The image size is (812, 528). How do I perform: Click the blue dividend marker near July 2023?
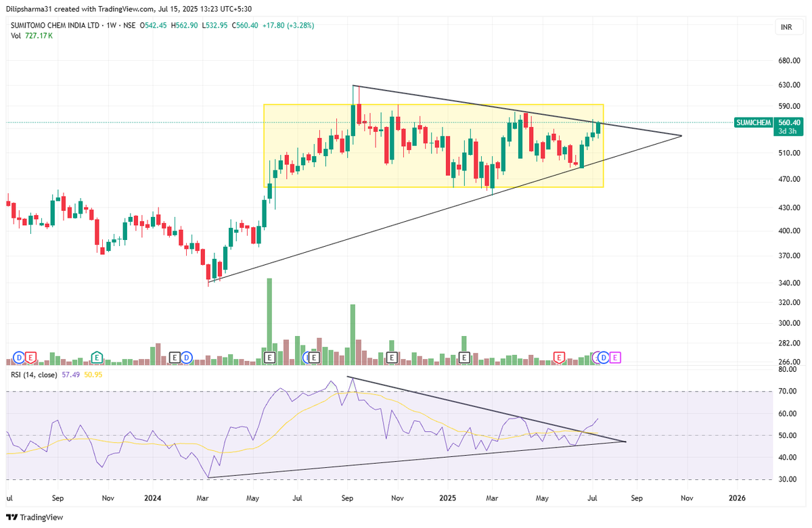pos(19,356)
